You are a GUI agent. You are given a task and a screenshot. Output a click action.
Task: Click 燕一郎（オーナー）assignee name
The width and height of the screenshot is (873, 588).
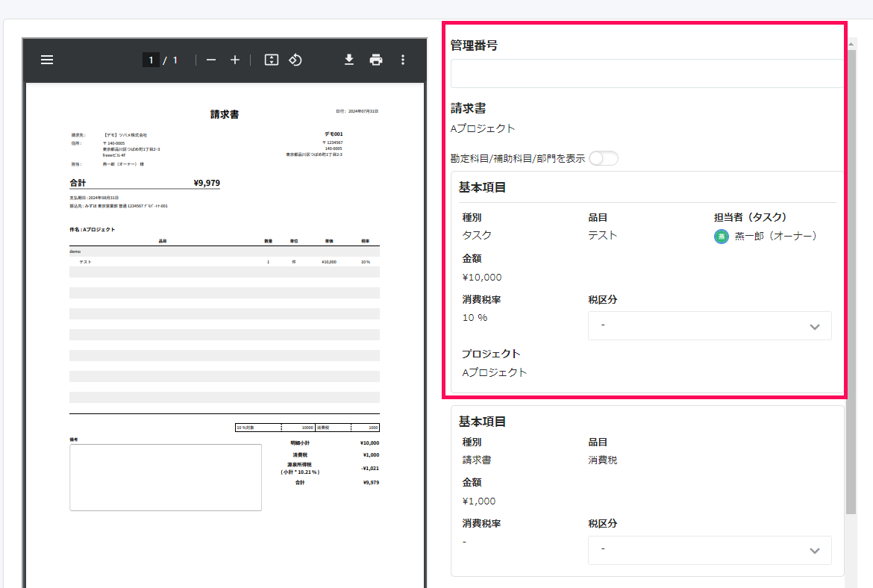pos(775,236)
